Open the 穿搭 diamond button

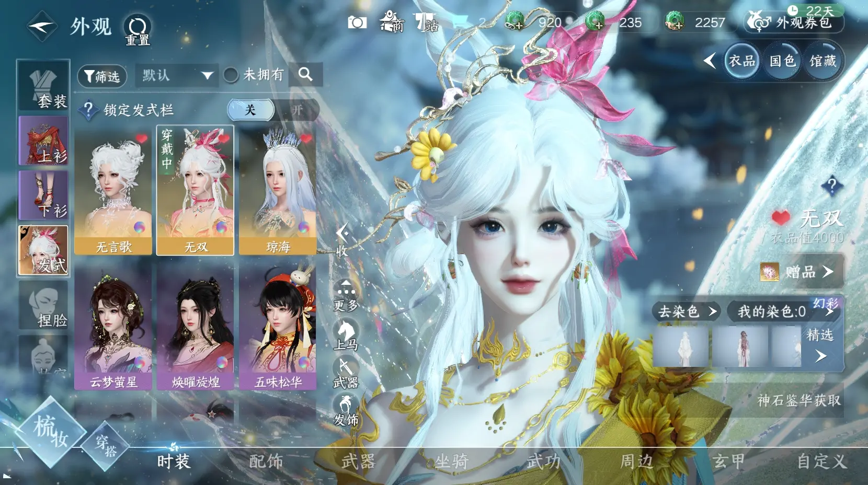click(x=105, y=446)
